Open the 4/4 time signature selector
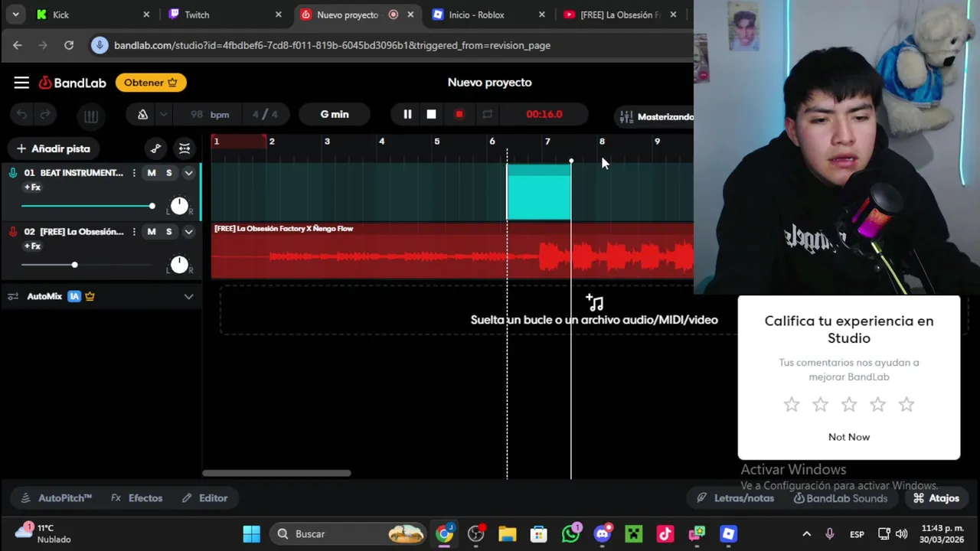The width and height of the screenshot is (980, 551). 265,115
